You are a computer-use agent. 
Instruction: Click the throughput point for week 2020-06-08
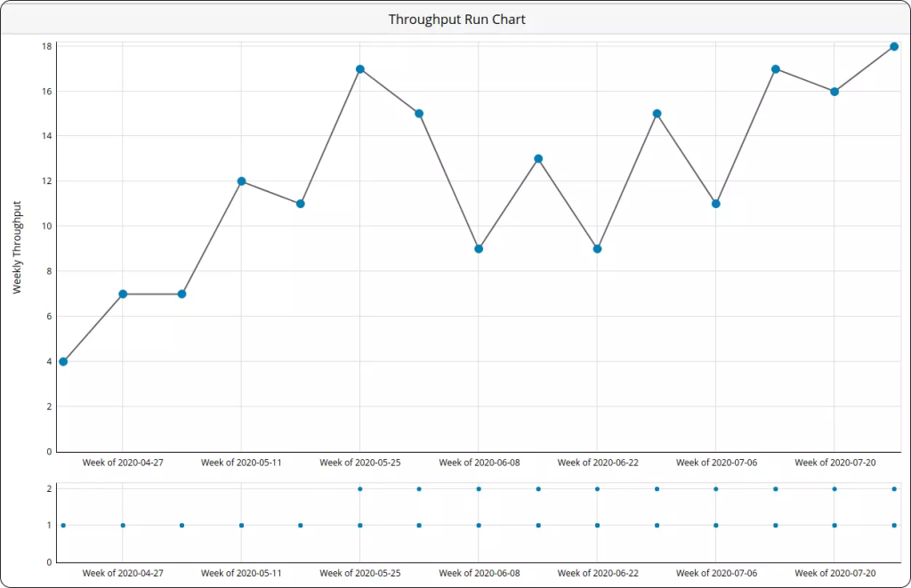coord(479,249)
